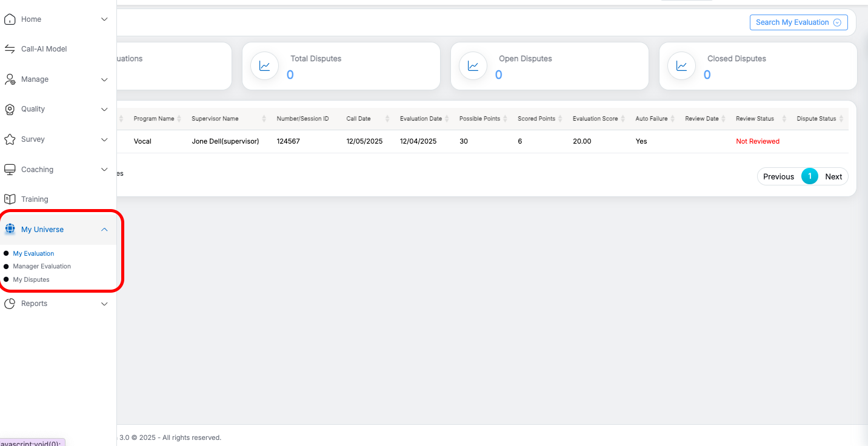Click the Previous pagination button
868x446 pixels.
(x=778, y=176)
